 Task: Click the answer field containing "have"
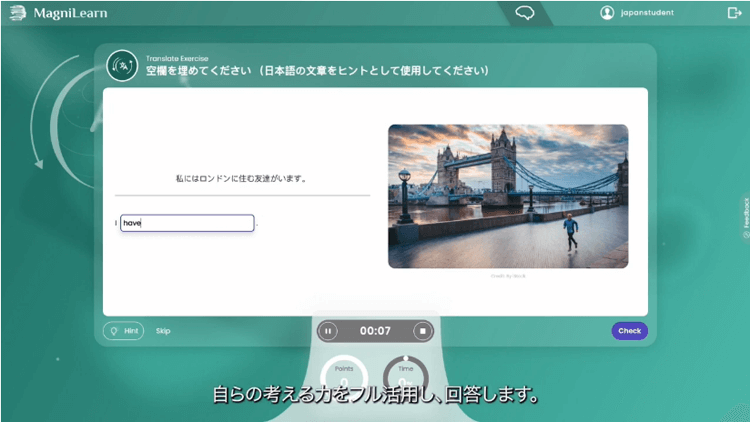(187, 223)
